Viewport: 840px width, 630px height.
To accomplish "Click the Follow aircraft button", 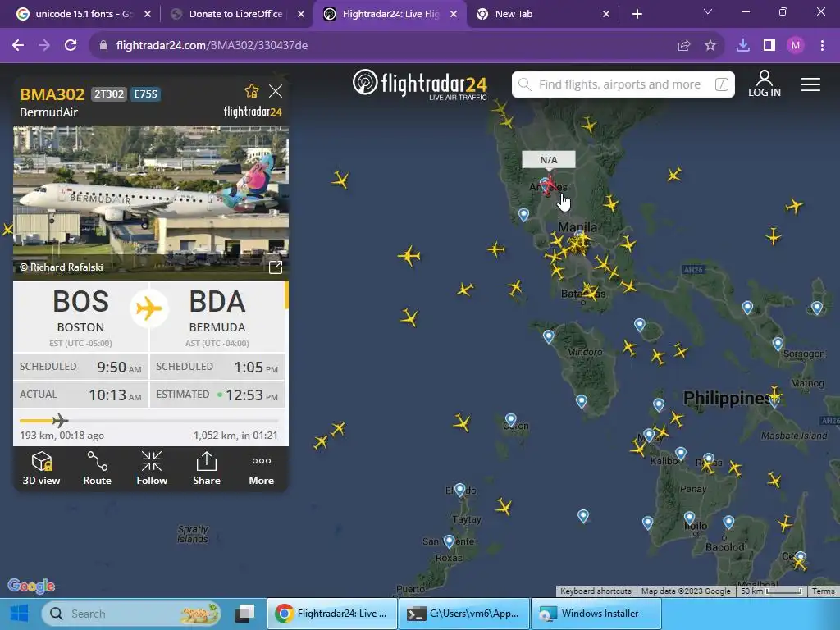I will (152, 468).
